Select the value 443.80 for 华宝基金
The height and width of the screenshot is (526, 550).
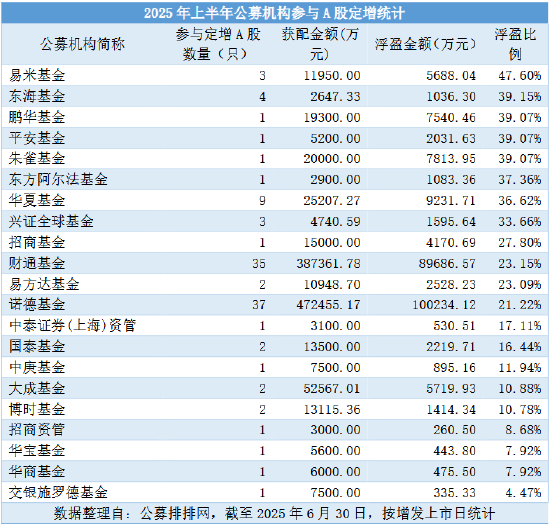[x=454, y=451]
